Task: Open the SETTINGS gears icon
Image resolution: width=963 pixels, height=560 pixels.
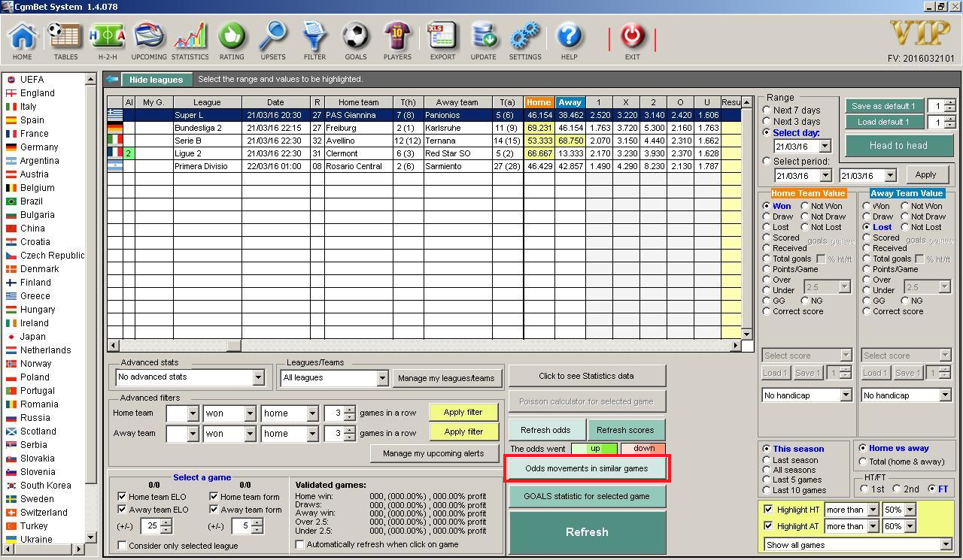Action: coord(525,36)
